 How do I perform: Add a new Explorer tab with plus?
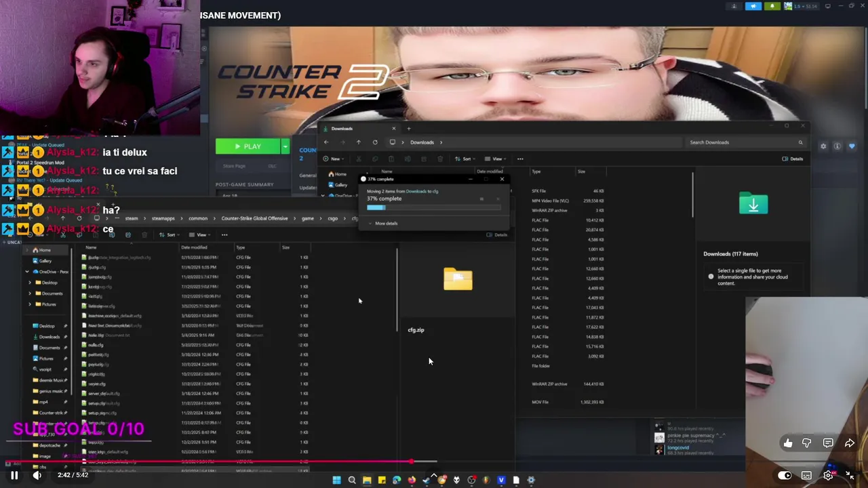[408, 128]
